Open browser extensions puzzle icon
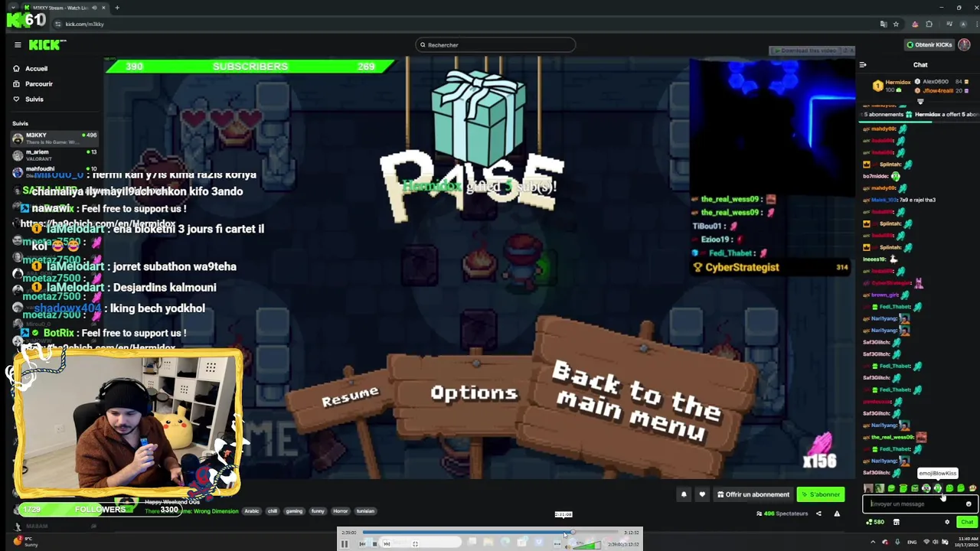 [x=929, y=24]
